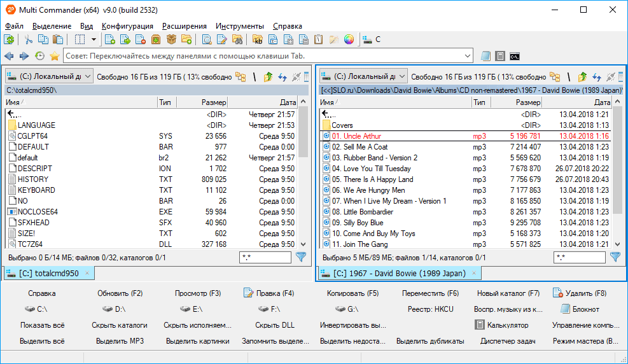This screenshot has width=628, height=364.
Task: Click right panel scrollbar down arrow
Action: pos(617,244)
